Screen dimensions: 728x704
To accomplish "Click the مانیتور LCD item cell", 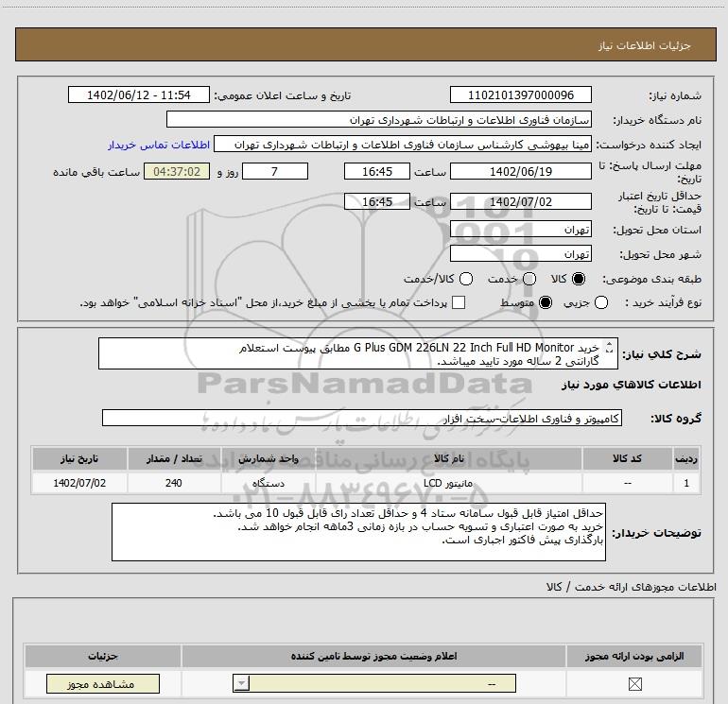I will coord(448,483).
